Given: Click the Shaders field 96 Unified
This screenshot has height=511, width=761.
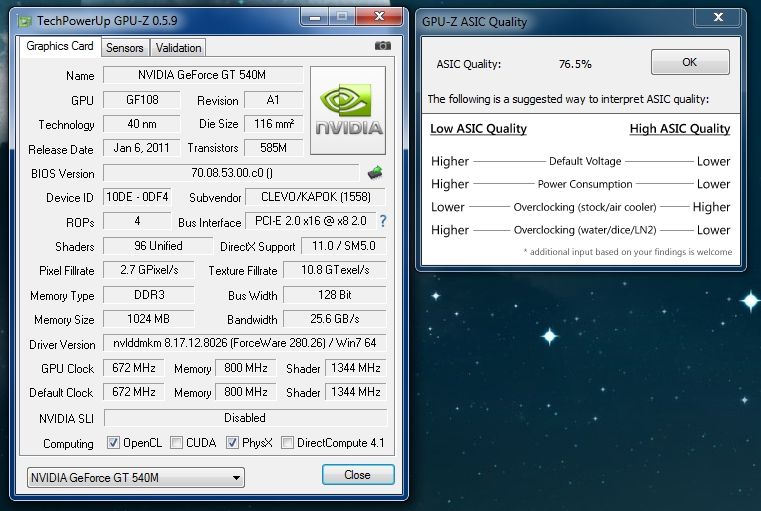Looking at the screenshot, I should click(x=158, y=246).
